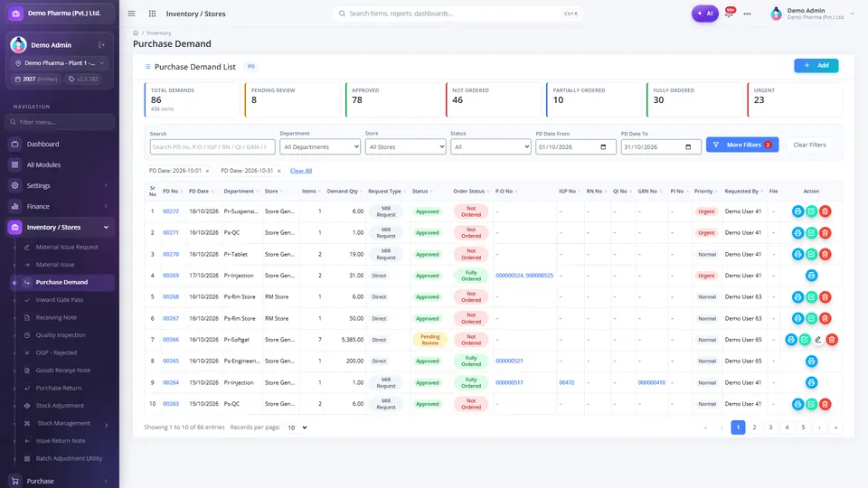
Task: Click Clear Filters button
Action: pos(809,145)
